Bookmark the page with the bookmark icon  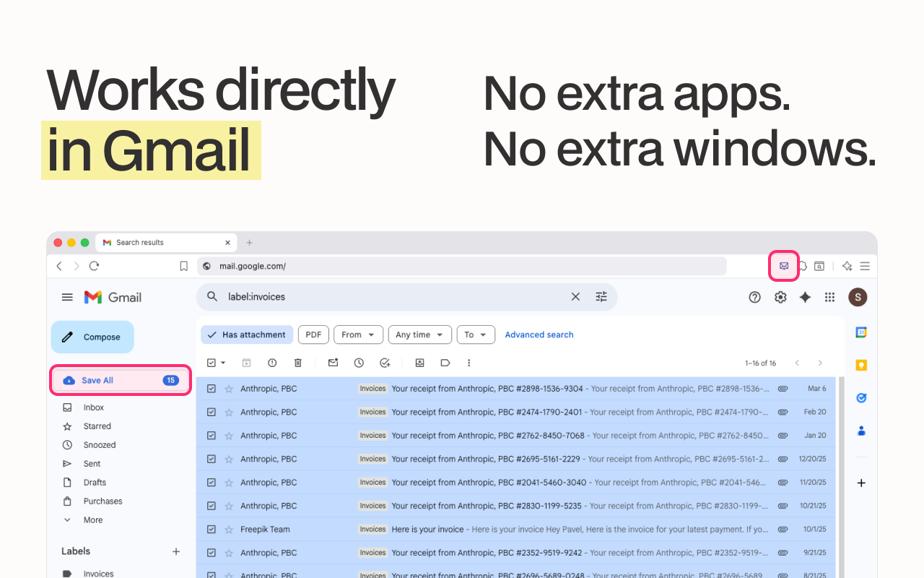tap(183, 266)
